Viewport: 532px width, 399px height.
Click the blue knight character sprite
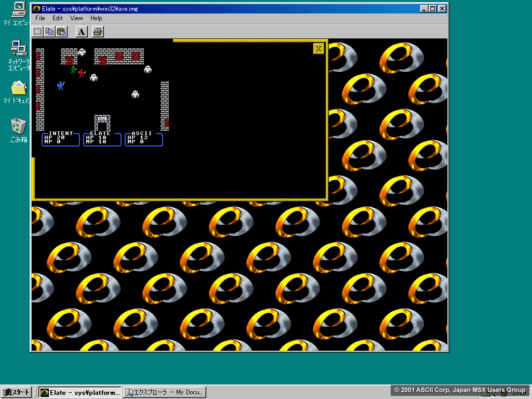click(x=60, y=85)
